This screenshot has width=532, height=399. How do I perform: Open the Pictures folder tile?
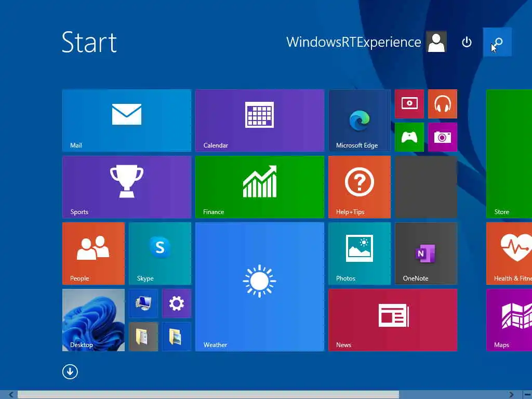[177, 337]
